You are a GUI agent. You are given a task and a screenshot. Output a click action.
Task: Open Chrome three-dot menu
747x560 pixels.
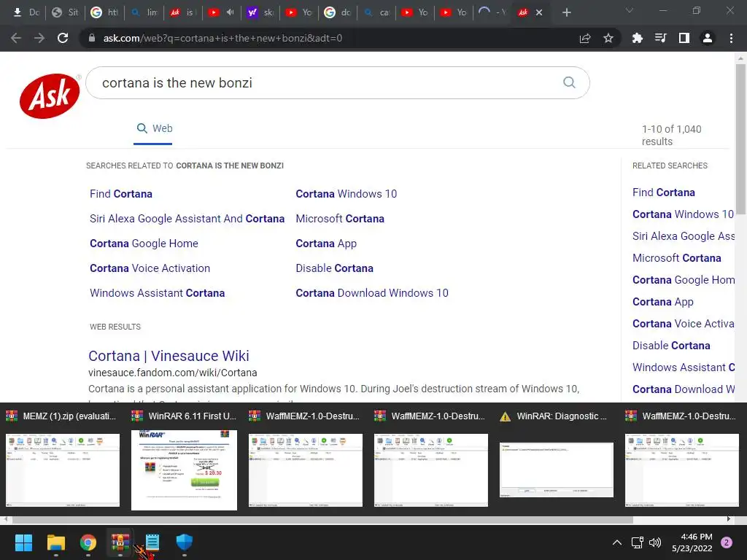pyautogui.click(x=731, y=38)
